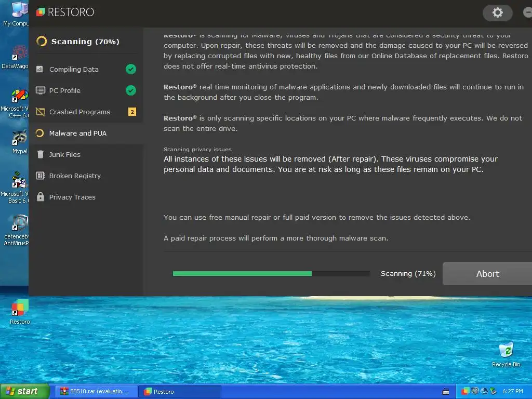Open the Broken Registry section
The width and height of the screenshot is (532, 399).
coord(86,176)
